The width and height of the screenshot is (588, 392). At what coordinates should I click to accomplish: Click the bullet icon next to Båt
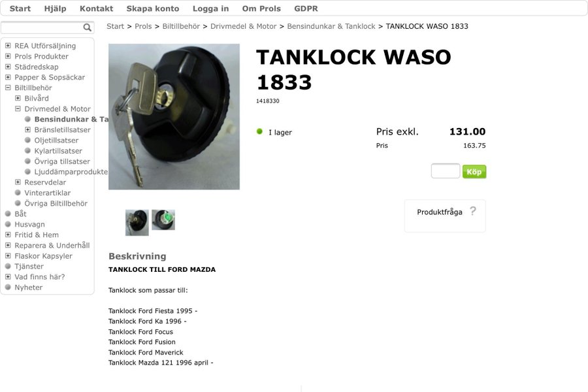tap(8, 214)
